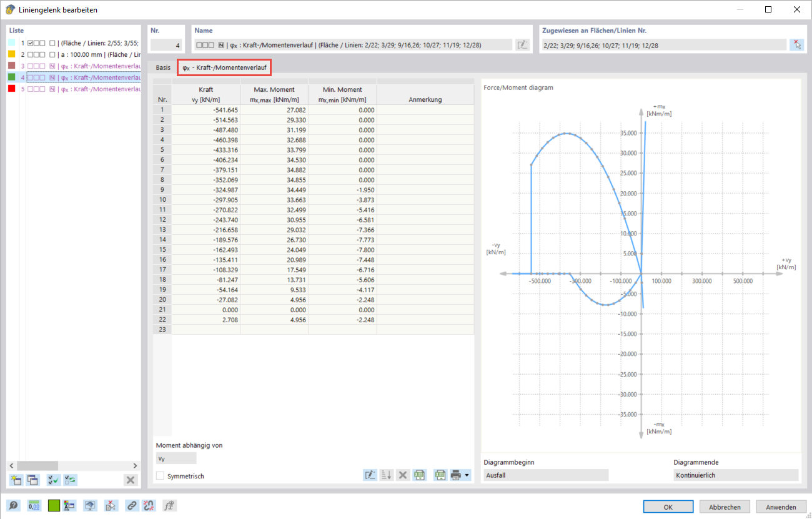This screenshot has width=812, height=519.
Task: Click the pick-with-cursor icon in bottom toolbar
Action: (x=111, y=506)
